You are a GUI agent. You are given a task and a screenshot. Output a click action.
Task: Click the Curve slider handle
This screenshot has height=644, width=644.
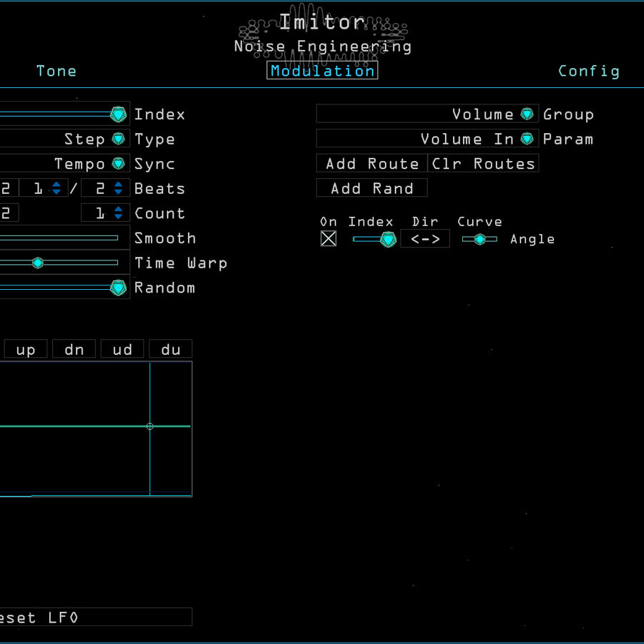[x=479, y=239]
